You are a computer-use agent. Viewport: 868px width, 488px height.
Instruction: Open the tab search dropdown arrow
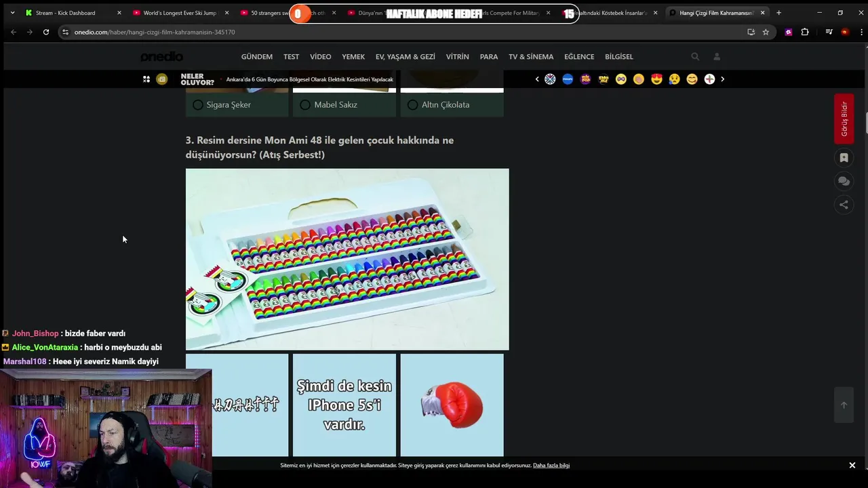pyautogui.click(x=12, y=13)
